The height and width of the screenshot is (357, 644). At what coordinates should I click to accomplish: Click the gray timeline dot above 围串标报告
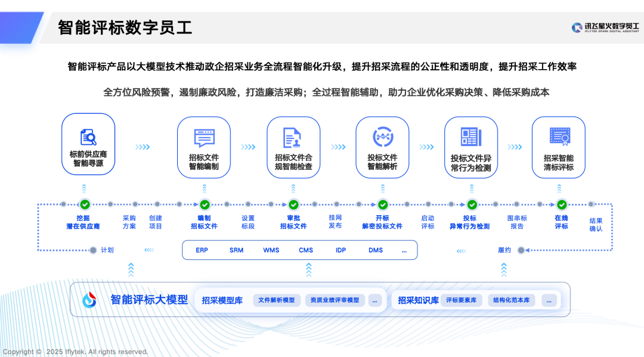[x=516, y=204]
